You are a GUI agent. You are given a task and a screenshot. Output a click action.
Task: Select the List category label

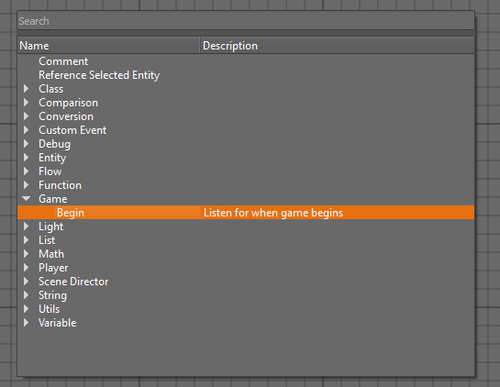(47, 240)
